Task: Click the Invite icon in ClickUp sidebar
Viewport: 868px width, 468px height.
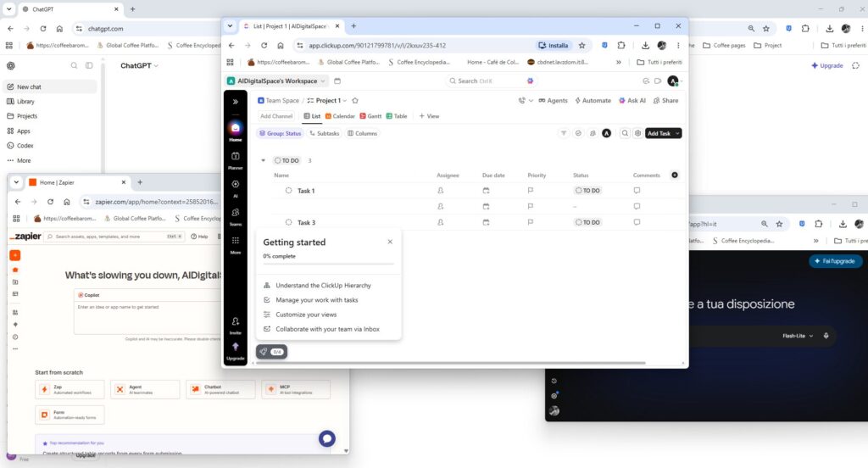Action: point(236,325)
